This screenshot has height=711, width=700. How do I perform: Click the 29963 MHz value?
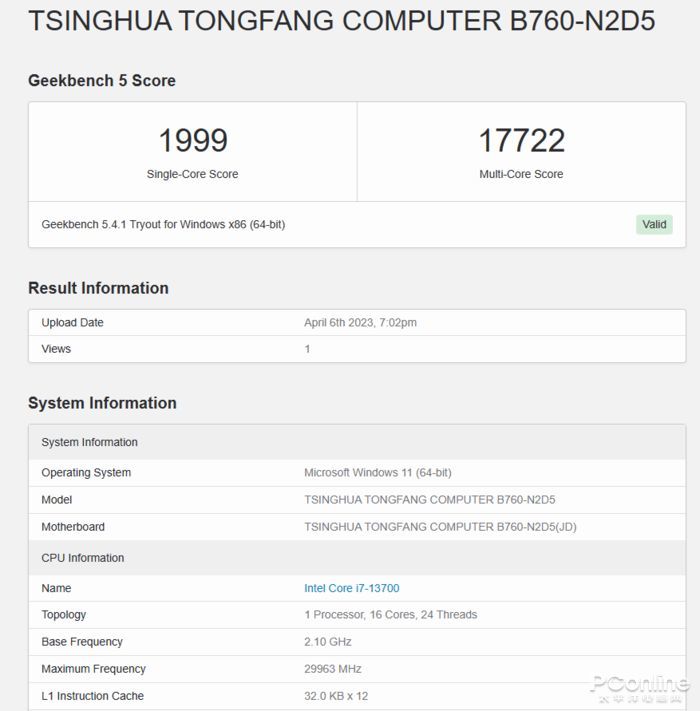tap(333, 669)
